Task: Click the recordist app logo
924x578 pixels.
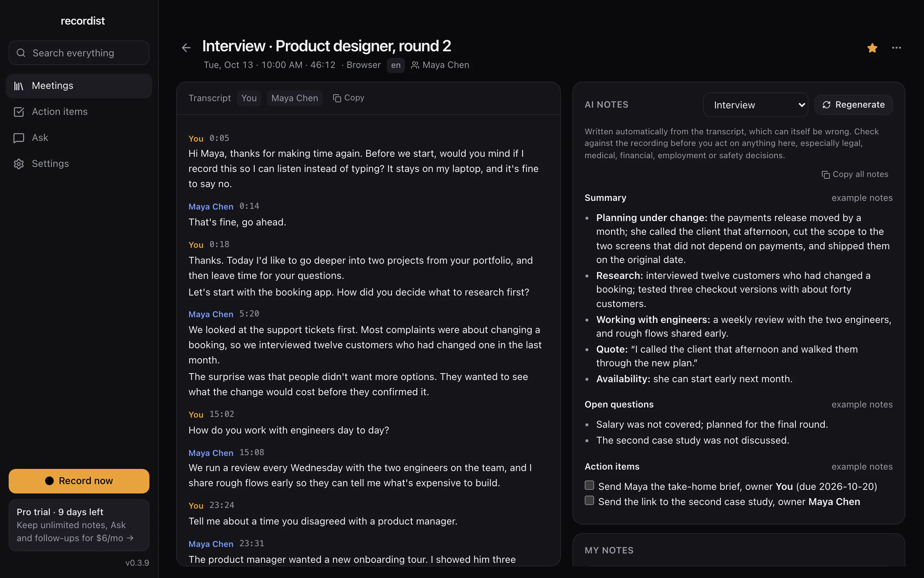Action: [x=82, y=21]
